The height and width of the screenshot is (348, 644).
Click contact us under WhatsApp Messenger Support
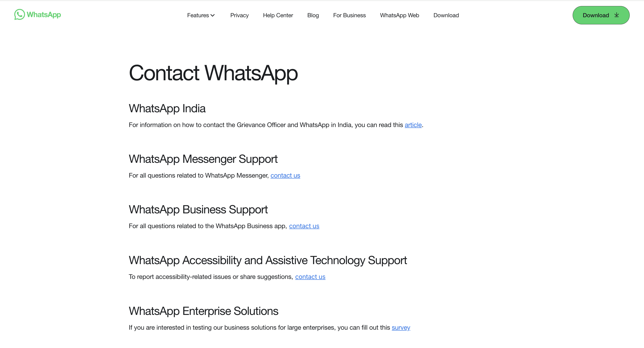tap(285, 176)
